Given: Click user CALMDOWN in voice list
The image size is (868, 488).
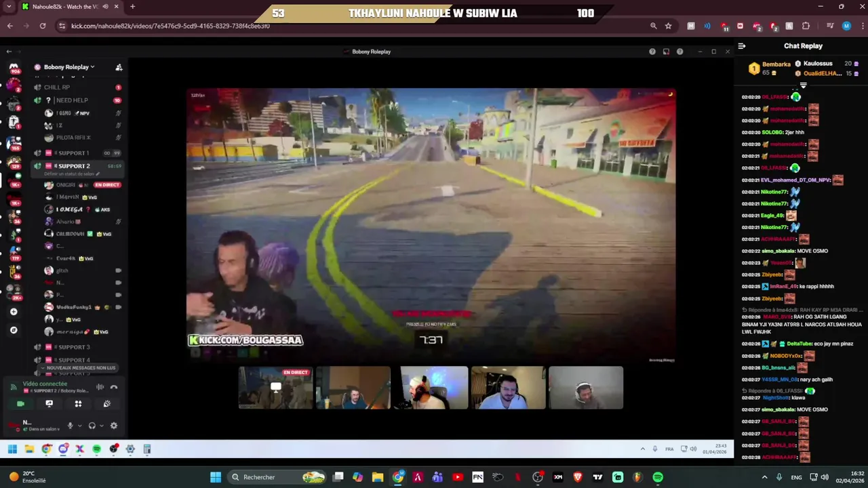Looking at the screenshot, I should [71, 234].
